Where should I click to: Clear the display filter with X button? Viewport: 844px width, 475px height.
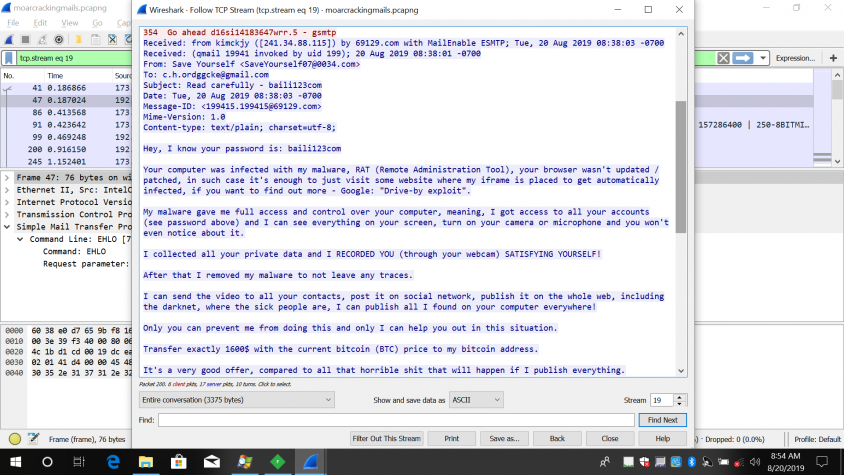pos(723,58)
